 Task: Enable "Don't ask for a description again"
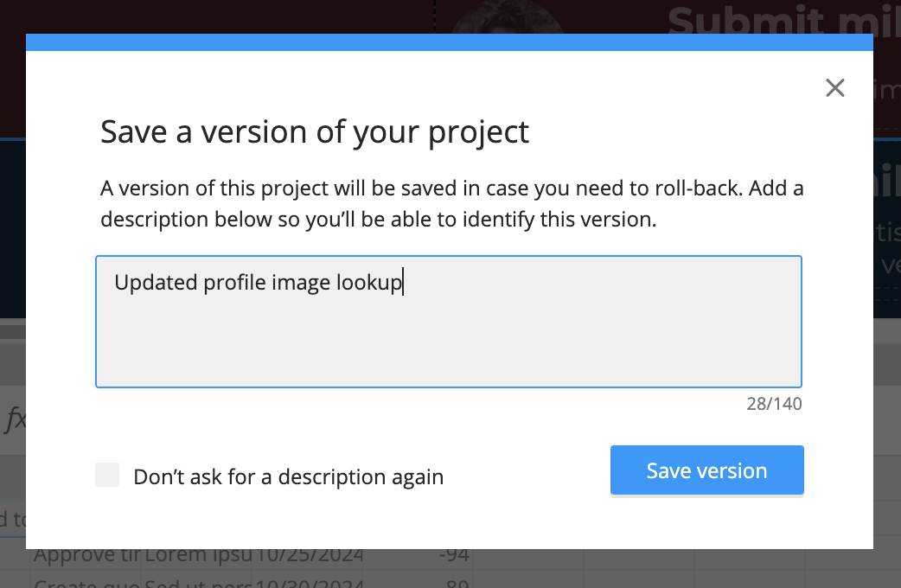point(107,474)
